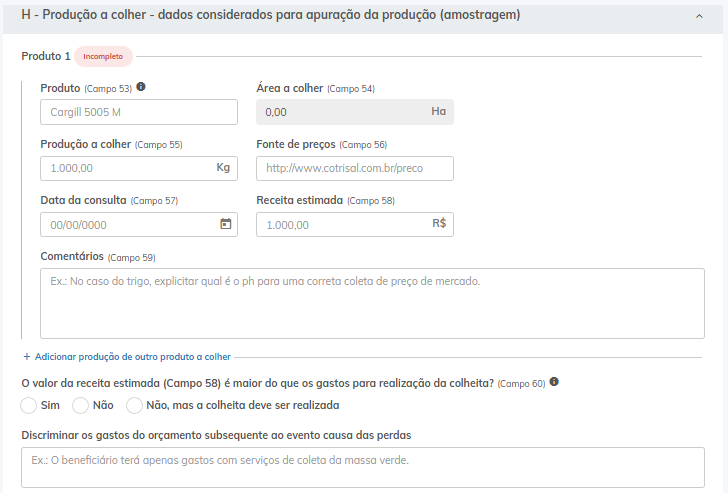Click the Produto input field
The width and height of the screenshot is (728, 493).
tap(138, 112)
